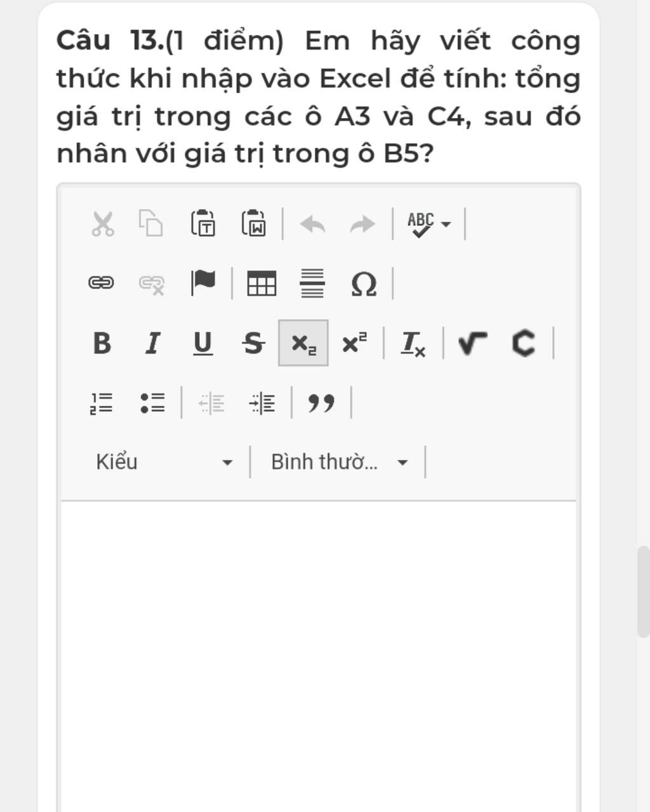Click the Undo arrow
Image resolution: width=650 pixels, height=812 pixels.
(313, 224)
